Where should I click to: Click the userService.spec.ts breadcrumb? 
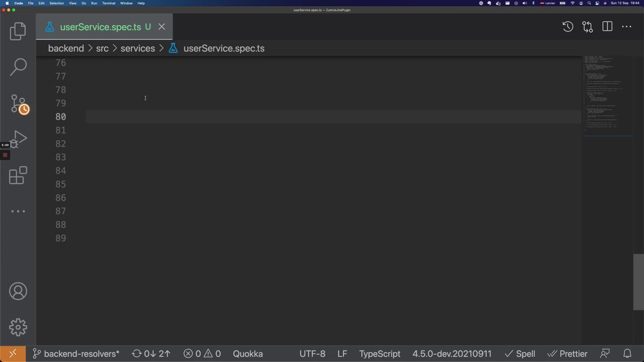click(x=224, y=48)
